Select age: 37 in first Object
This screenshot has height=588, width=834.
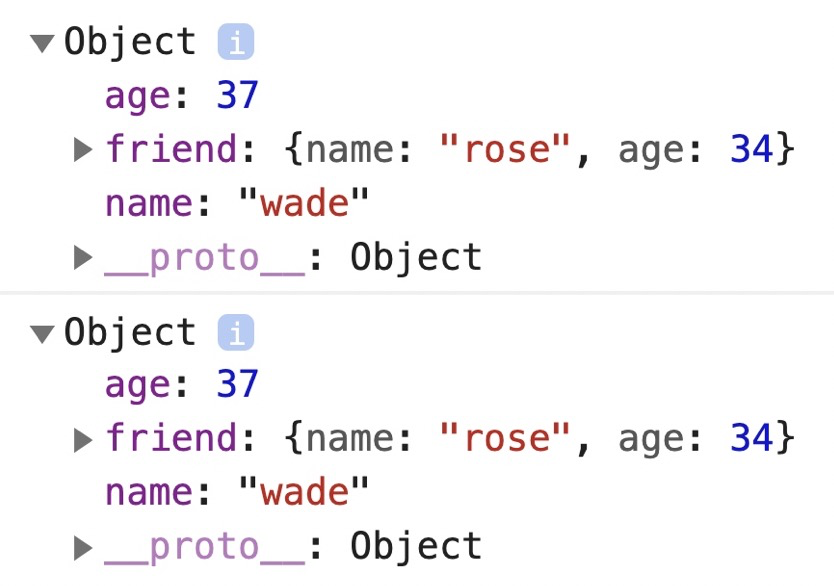[182, 96]
